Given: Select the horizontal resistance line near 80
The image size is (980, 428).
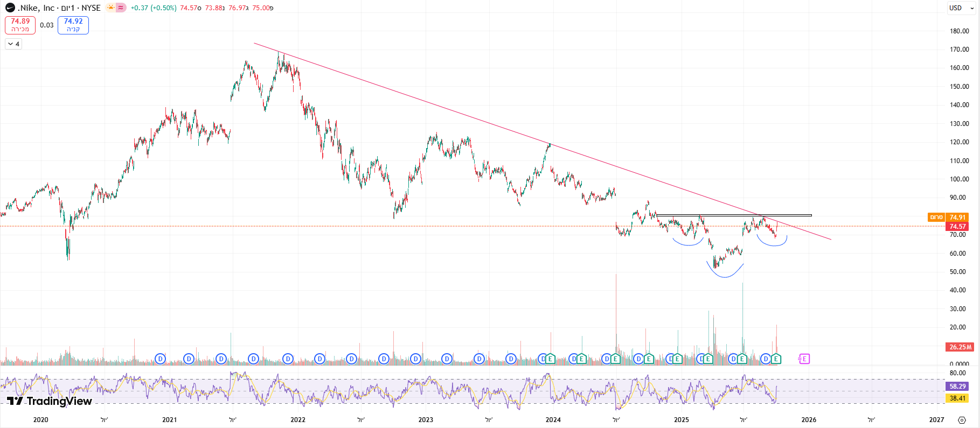Looking at the screenshot, I should (734, 215).
